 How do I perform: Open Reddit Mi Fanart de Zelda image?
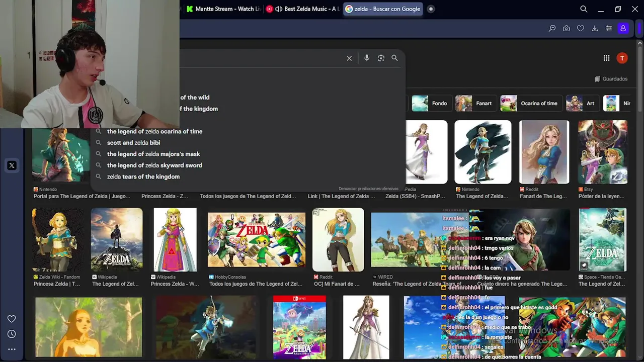[338, 240]
